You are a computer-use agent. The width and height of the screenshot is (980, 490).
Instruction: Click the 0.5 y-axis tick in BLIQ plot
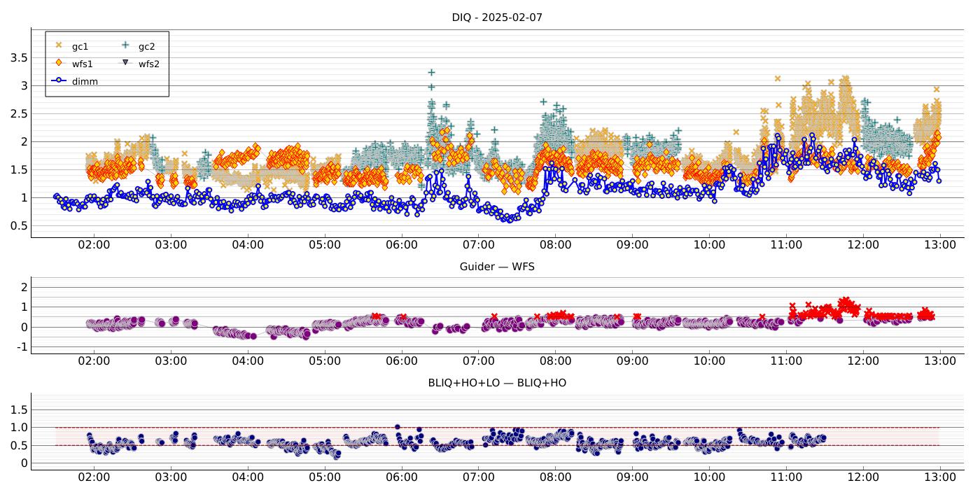(18, 445)
